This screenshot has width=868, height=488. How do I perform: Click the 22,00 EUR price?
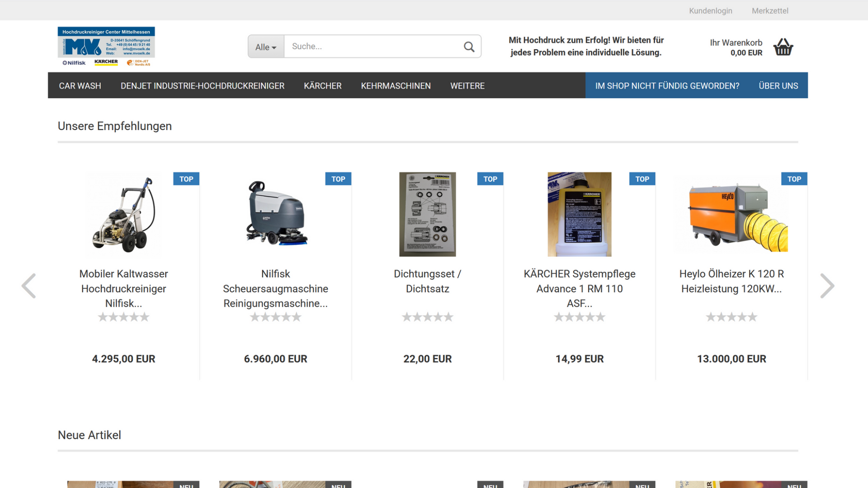428,359
